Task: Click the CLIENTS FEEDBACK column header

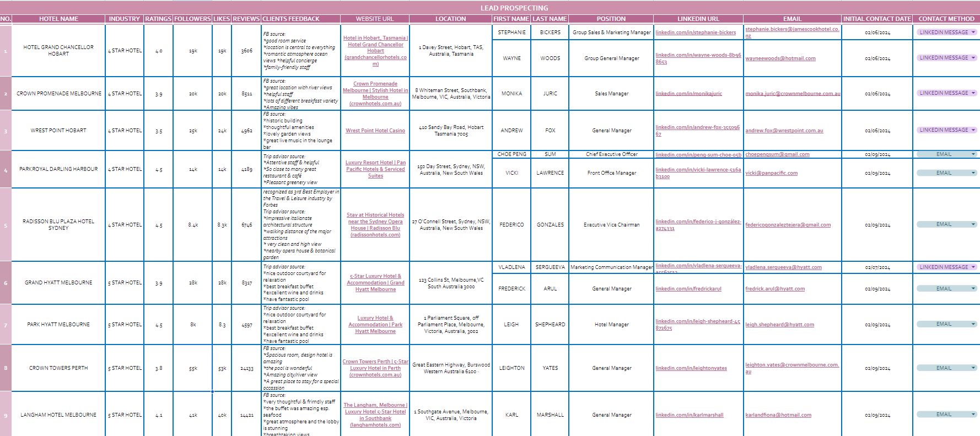Action: (x=301, y=19)
